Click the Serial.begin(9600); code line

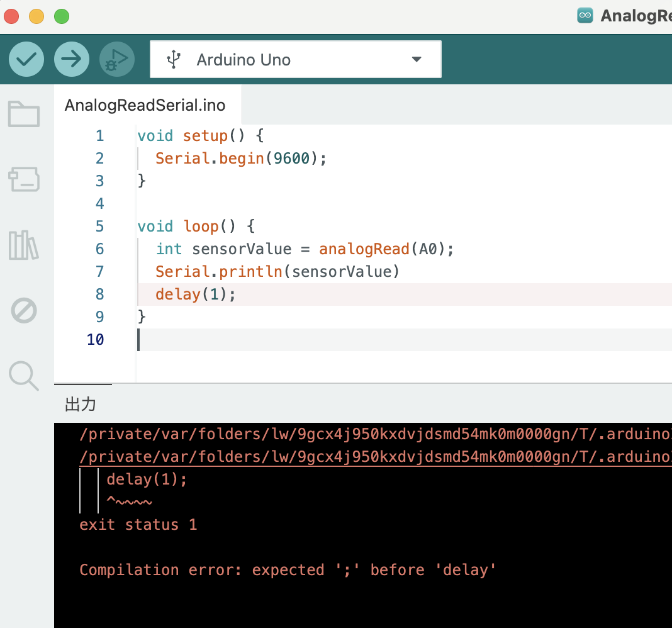pos(241,158)
